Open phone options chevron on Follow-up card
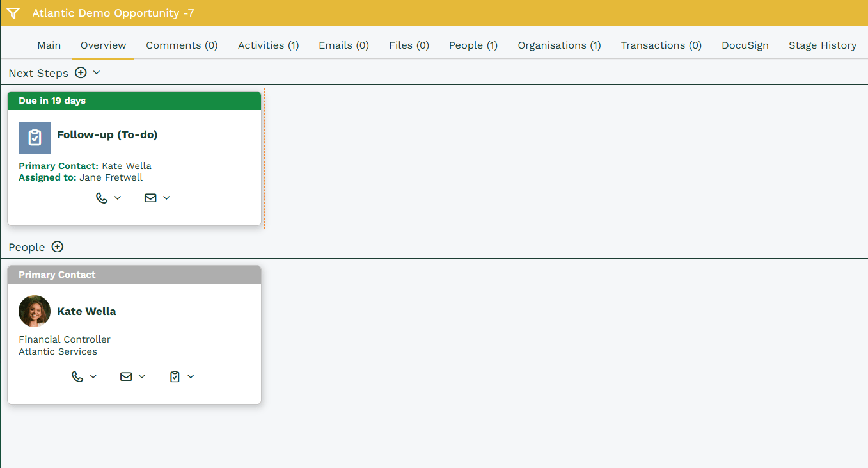The width and height of the screenshot is (868, 468). pos(118,198)
